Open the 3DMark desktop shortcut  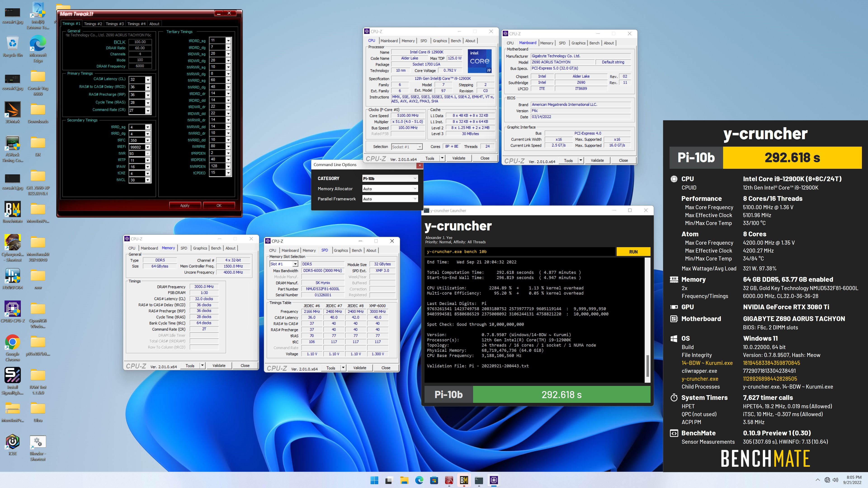[12, 113]
